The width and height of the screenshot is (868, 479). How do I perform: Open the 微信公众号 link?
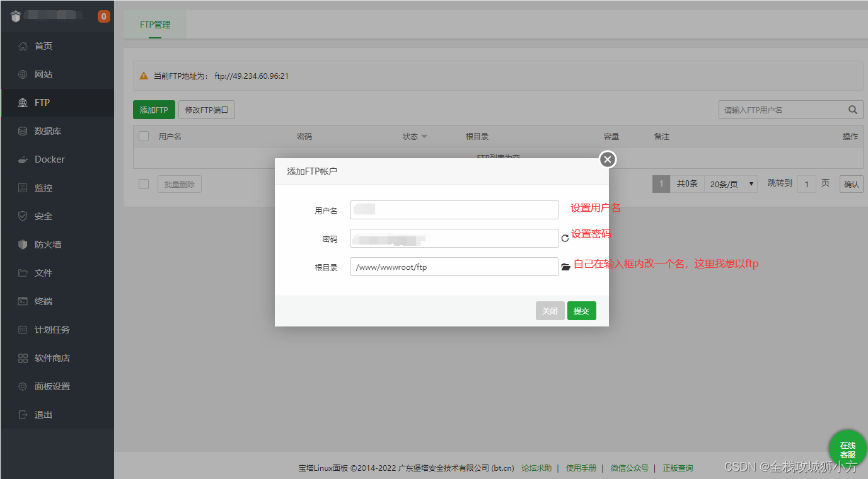coord(630,468)
